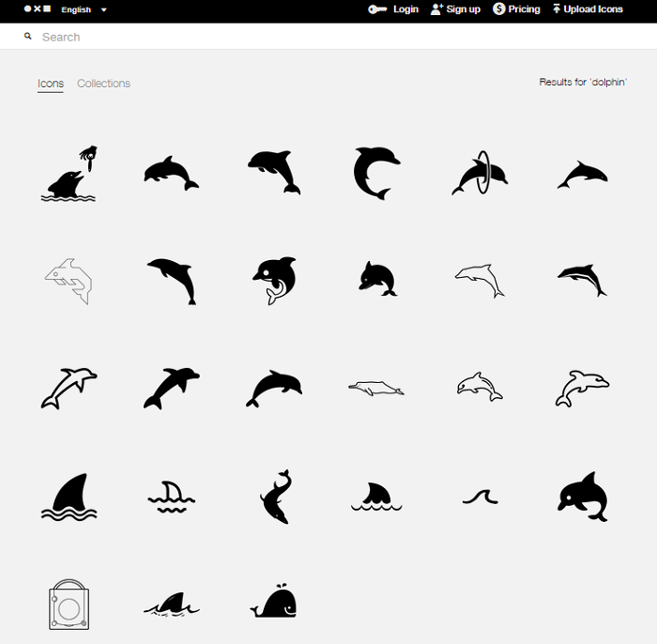The image size is (657, 644).
Task: Select fin above scalloped waves icon
Action: point(376,497)
